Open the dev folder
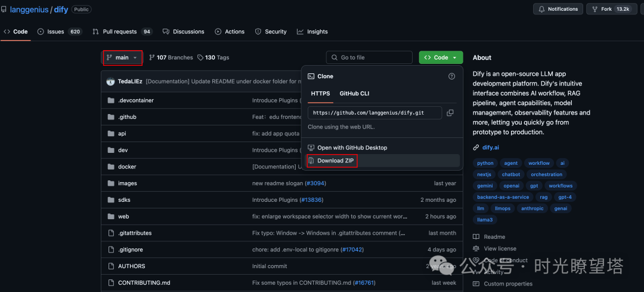 point(123,150)
